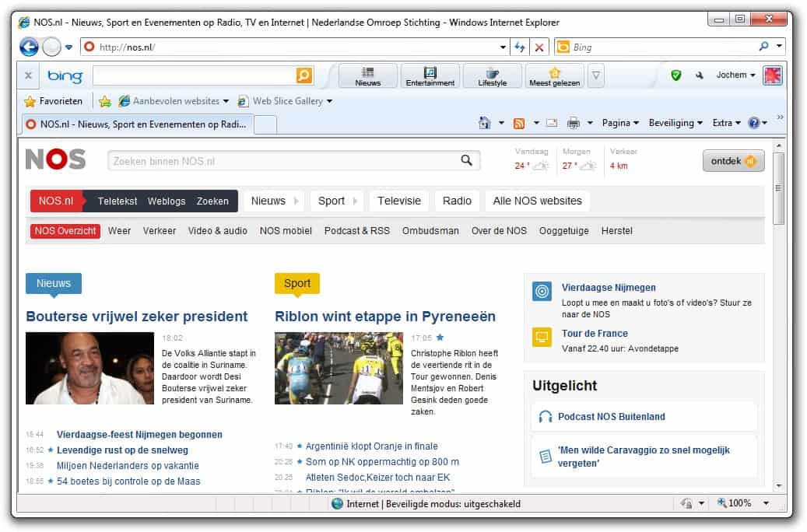Click the magnifier icon in NOS search
Image resolution: width=807 pixels, height=532 pixels.
(466, 160)
